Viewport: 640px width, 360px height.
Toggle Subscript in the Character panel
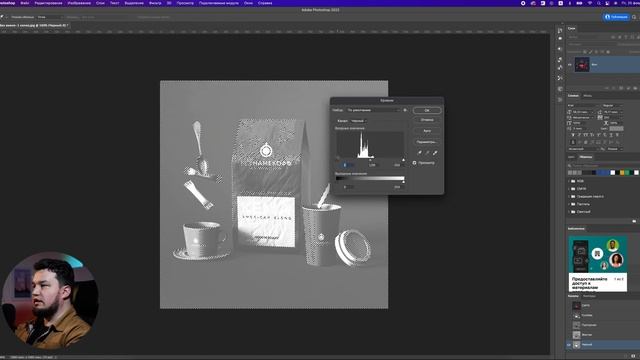605,135
